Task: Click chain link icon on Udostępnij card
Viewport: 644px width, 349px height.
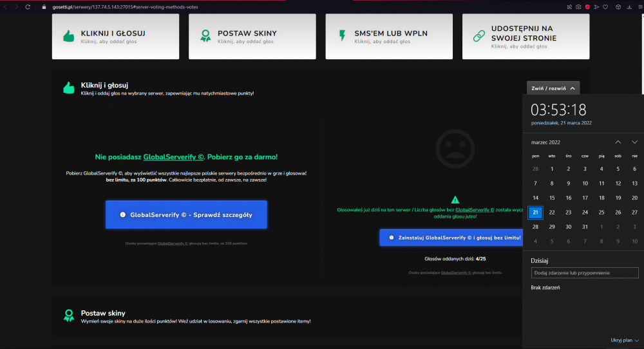Action: (x=479, y=36)
